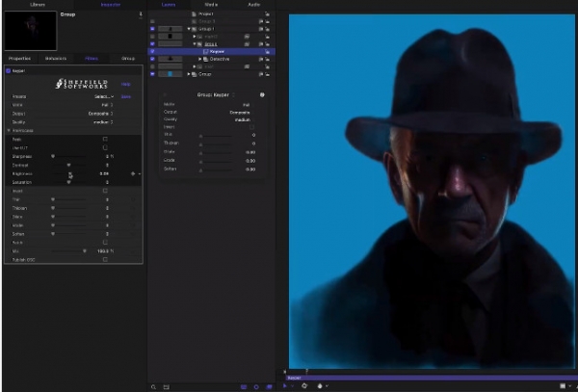The width and height of the screenshot is (578, 392).
Task: Open the Group: Keyper HUD title dropdown
Action: [x=216, y=95]
